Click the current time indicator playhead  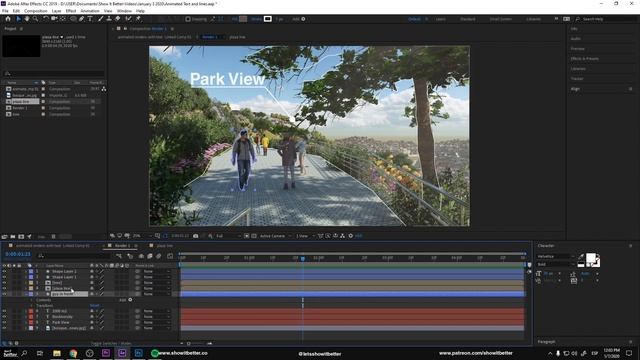[x=303, y=258]
